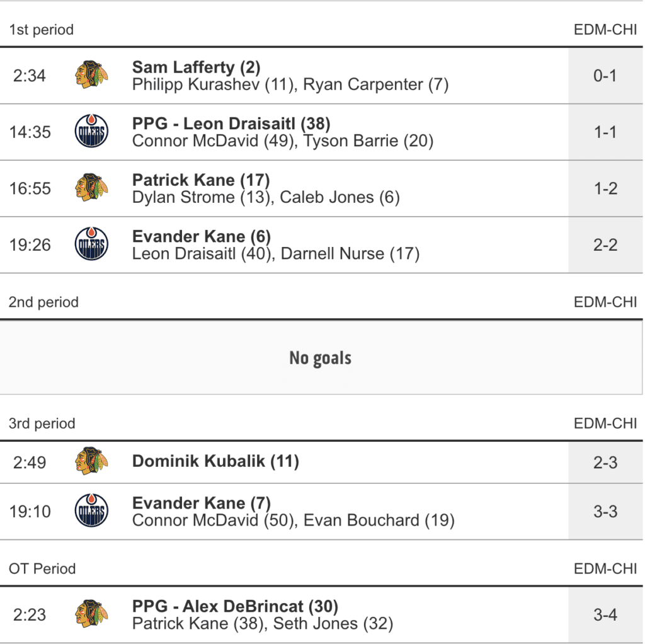Select goal scorer Evander Kane (6)

tap(201, 236)
